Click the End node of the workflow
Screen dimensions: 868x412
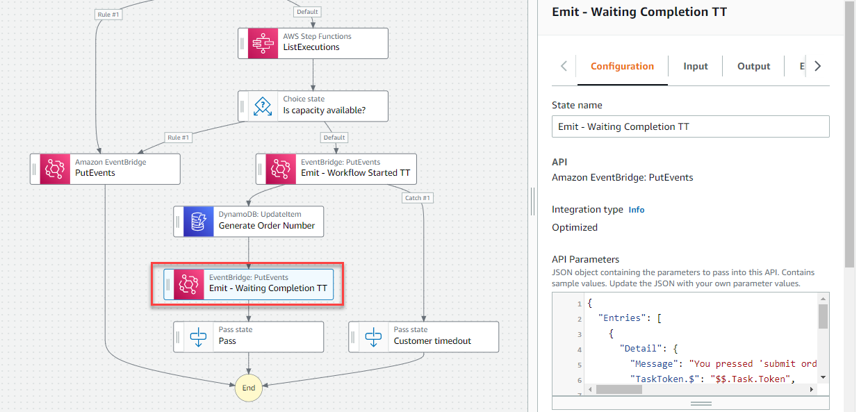tap(249, 388)
